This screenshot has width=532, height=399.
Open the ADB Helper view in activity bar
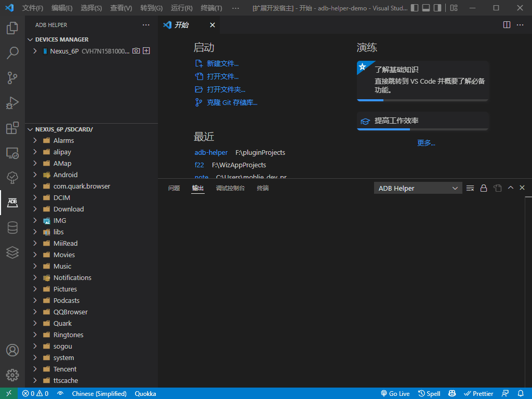(12, 203)
